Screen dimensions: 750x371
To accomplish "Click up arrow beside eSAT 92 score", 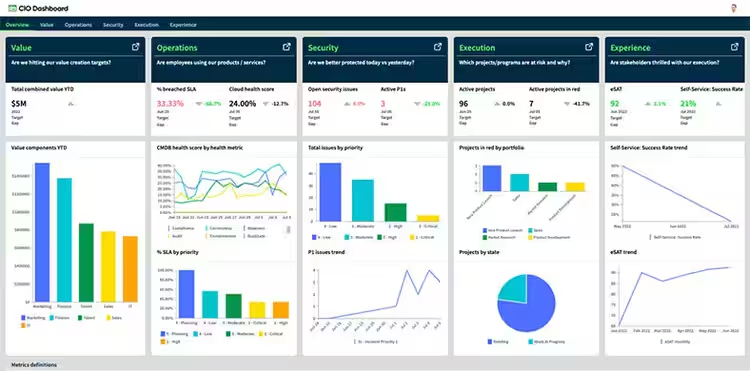I will (x=647, y=103).
